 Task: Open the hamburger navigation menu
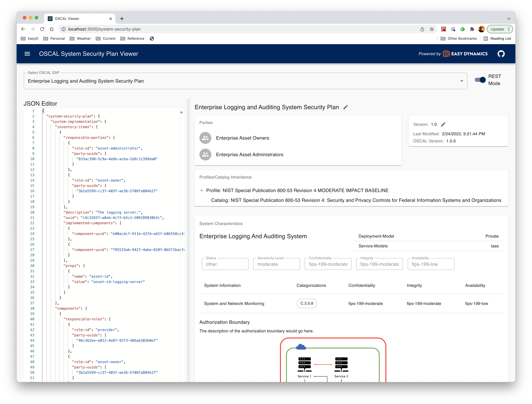click(27, 54)
